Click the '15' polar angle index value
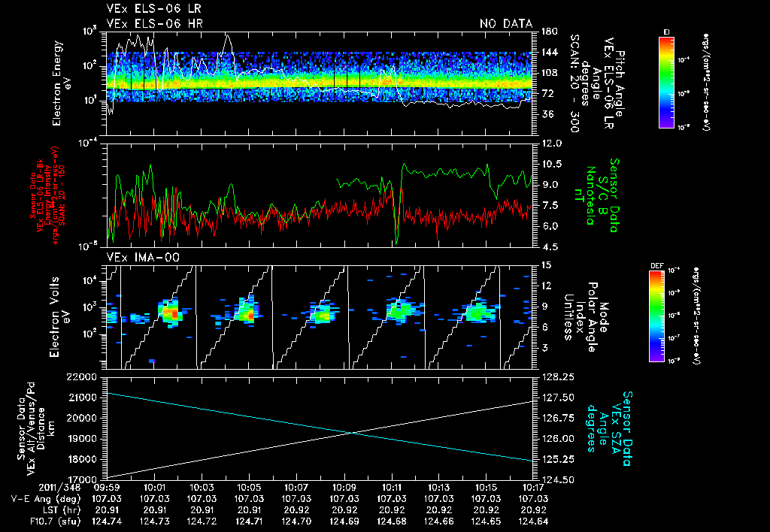The image size is (770, 532). 547,265
